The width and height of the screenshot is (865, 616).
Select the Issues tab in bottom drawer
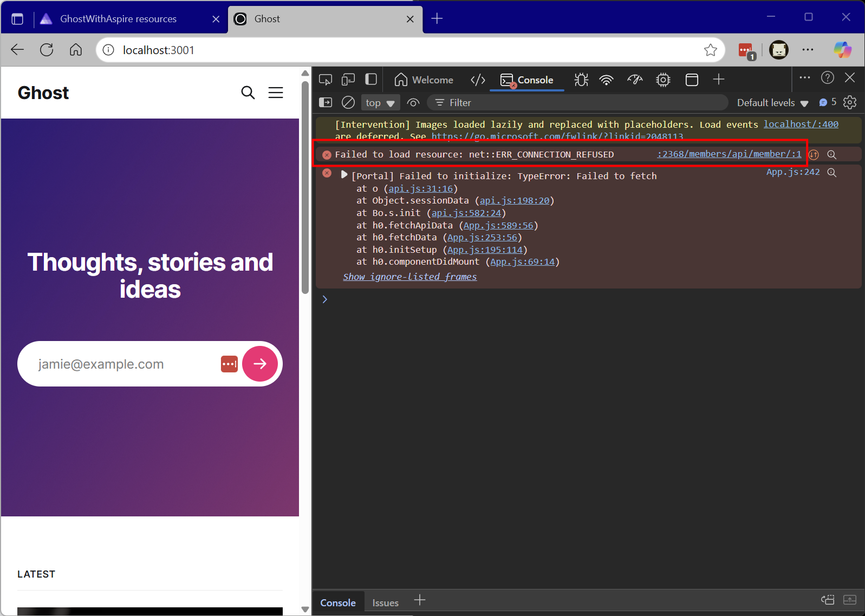coord(385,602)
